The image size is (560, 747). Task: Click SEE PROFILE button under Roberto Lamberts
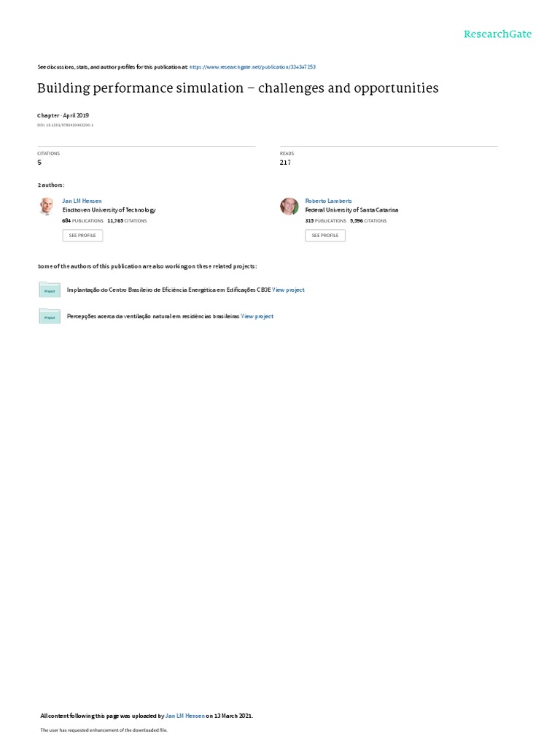pyautogui.click(x=325, y=236)
